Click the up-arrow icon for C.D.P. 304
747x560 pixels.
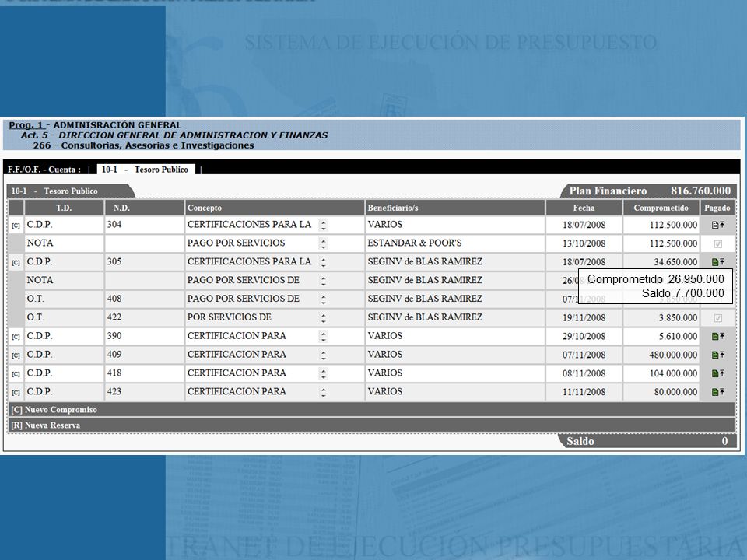722,224
